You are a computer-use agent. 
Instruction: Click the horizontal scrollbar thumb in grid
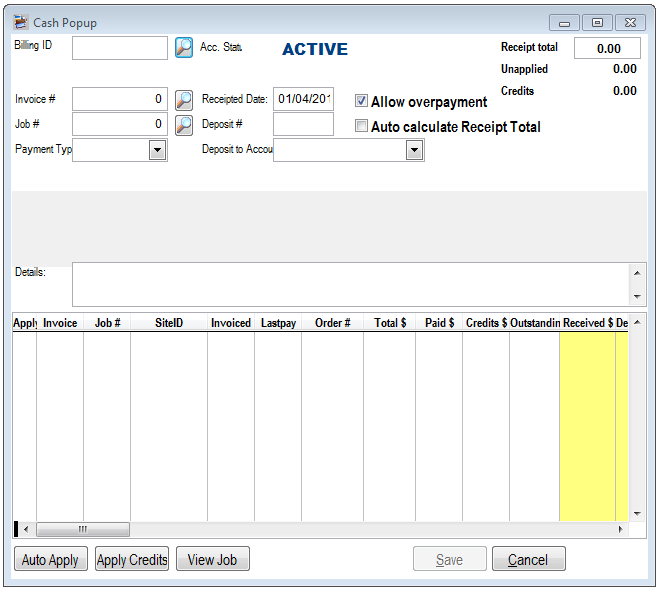[x=83, y=529]
